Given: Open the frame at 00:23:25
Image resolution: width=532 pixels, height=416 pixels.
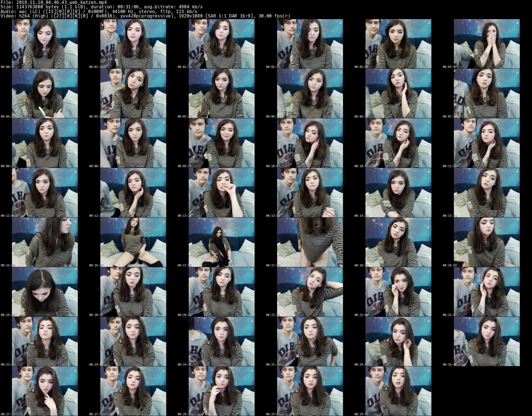Looking at the screenshot, I should point(45,341).
